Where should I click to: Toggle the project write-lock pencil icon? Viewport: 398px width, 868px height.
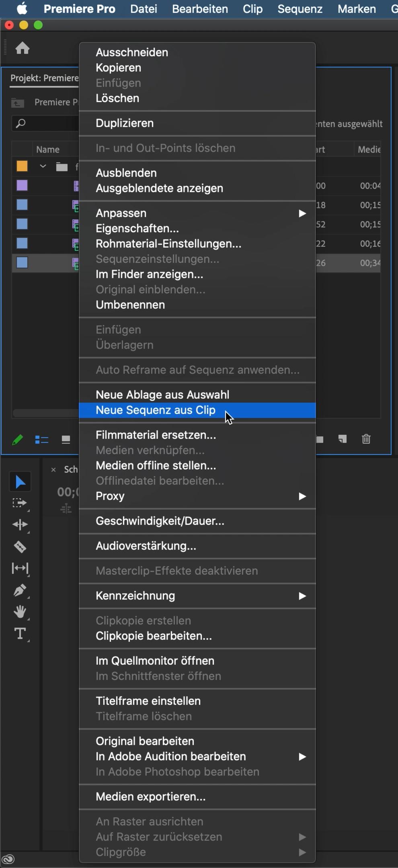[18, 440]
